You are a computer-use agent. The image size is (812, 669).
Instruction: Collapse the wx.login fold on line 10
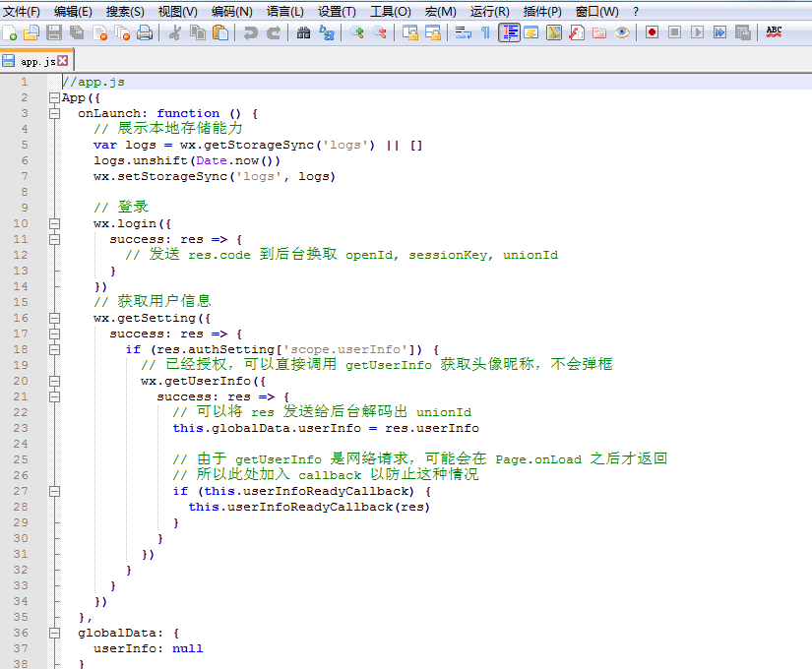point(54,224)
